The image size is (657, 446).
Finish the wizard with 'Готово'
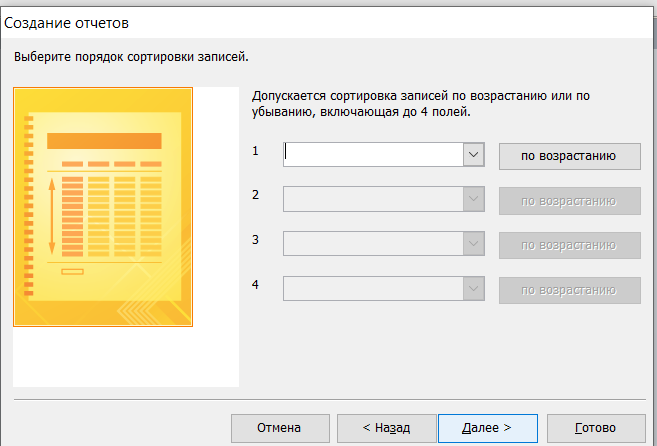coord(595,428)
